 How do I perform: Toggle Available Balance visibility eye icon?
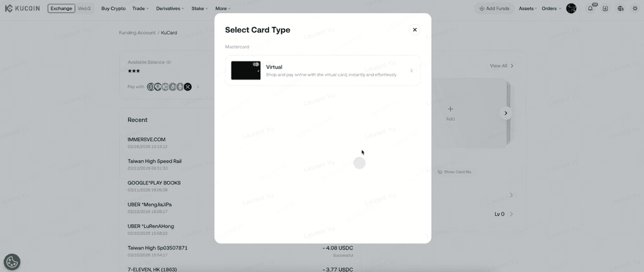pos(169,62)
